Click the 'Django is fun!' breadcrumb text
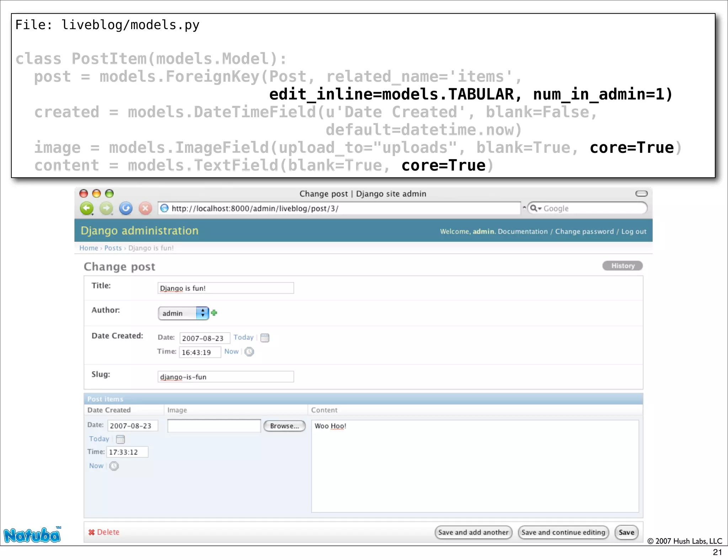This screenshot has height=560, width=728. 151,248
